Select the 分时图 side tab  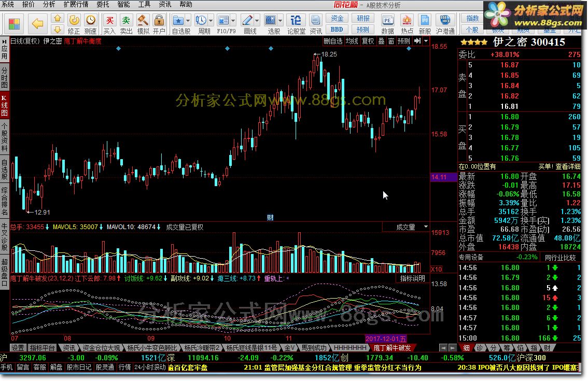(x=5, y=78)
